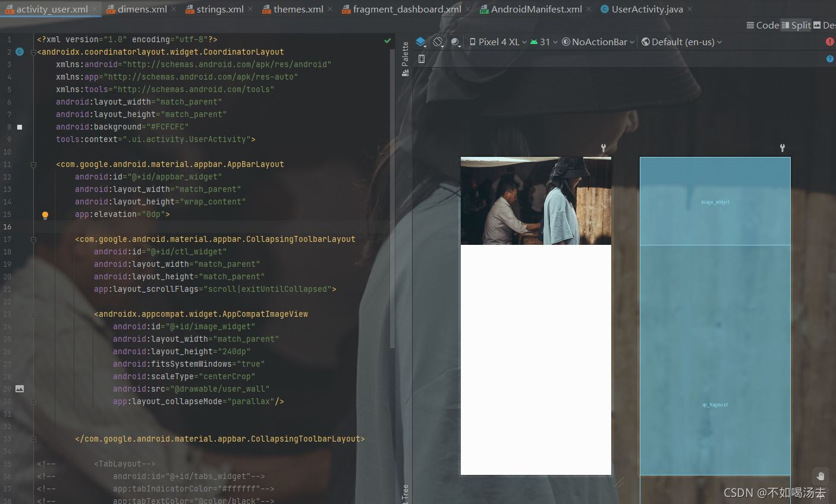Click the resize handle below the design preview

pyautogui.click(x=619, y=483)
